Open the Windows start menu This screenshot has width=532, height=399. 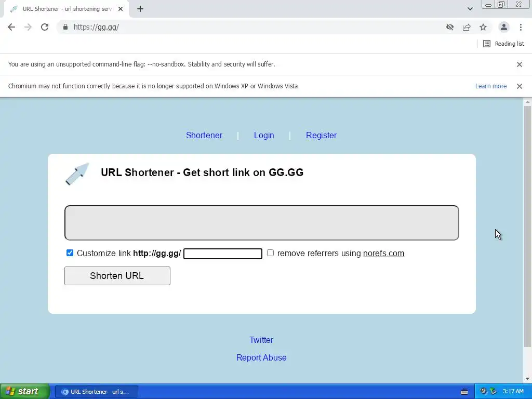coord(25,392)
